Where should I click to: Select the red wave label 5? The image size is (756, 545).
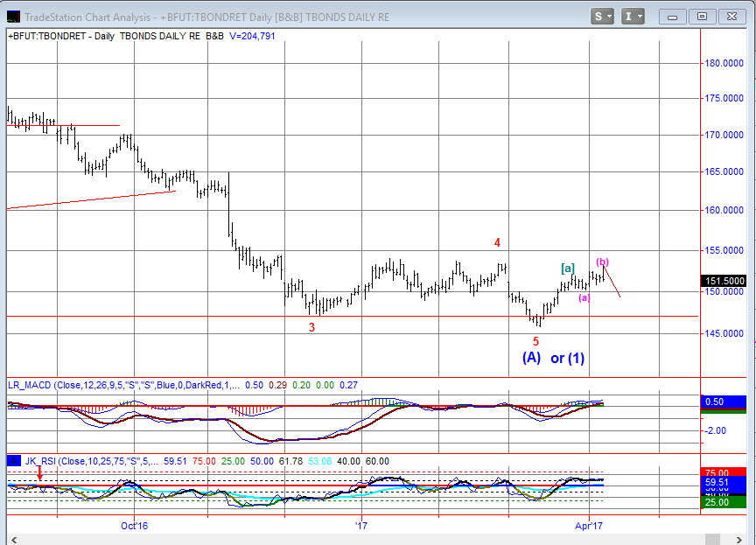pyautogui.click(x=535, y=342)
